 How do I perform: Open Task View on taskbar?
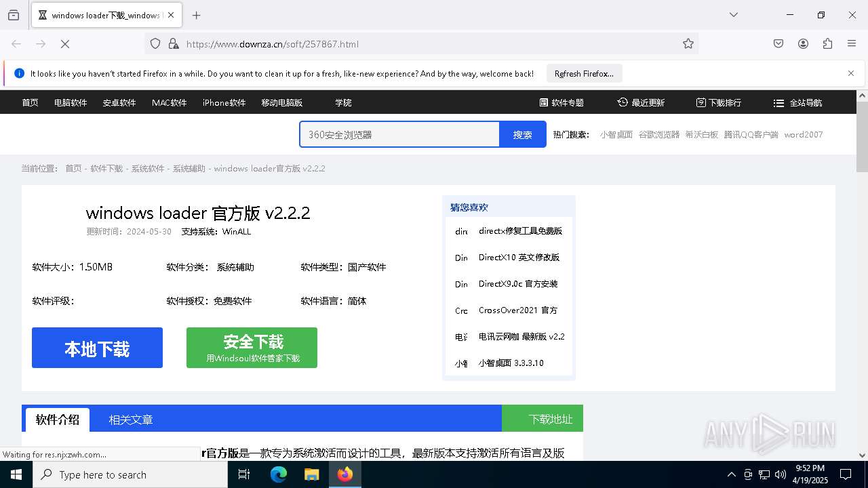pos(244,474)
